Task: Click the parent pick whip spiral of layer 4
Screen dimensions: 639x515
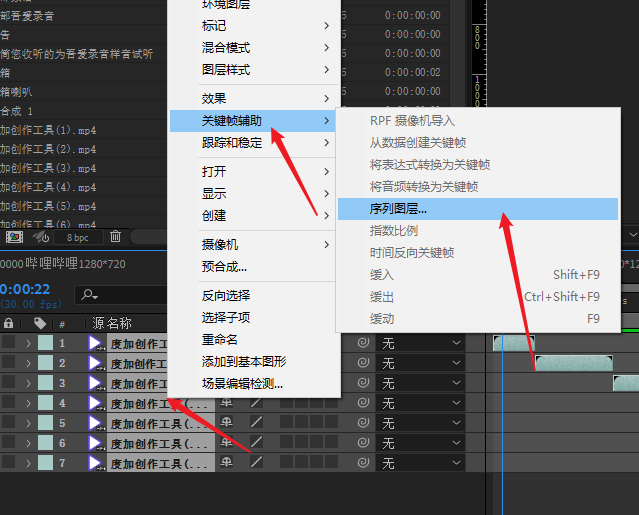Action: pos(363,403)
